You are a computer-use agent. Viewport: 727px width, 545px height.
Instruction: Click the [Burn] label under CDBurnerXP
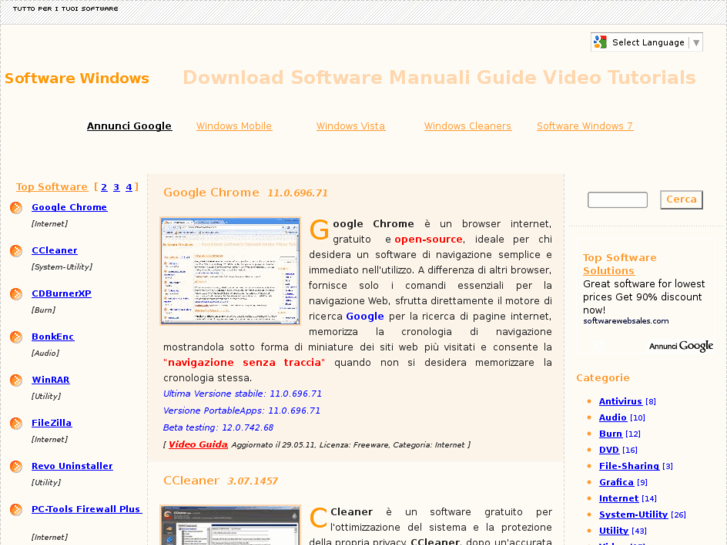click(44, 310)
